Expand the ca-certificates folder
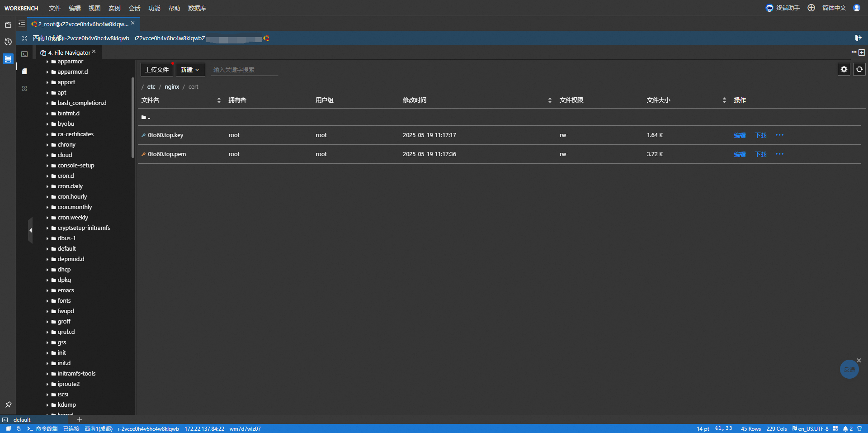The width and height of the screenshot is (868, 433). 47,134
